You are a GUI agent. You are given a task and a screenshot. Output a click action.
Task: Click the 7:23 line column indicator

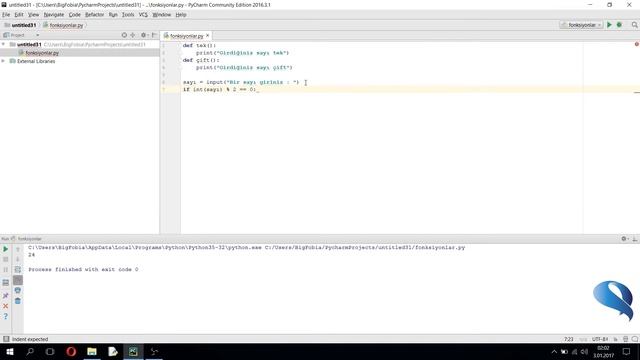(569, 339)
